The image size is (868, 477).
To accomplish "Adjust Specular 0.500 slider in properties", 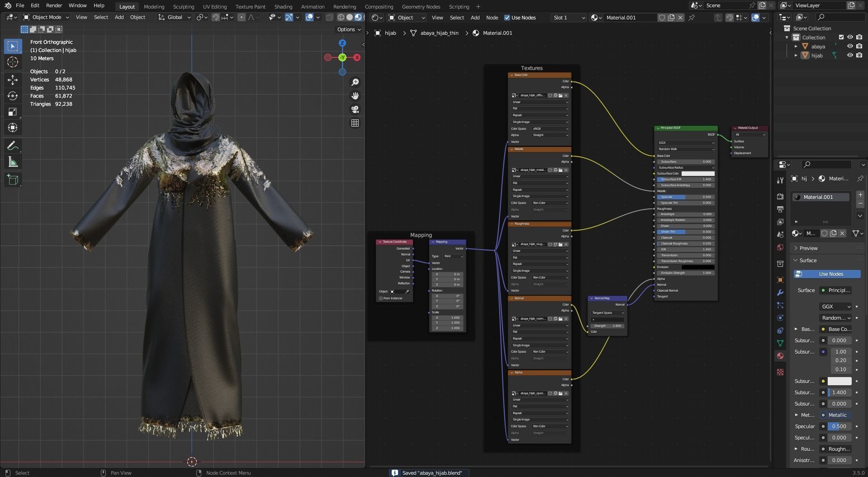I will (x=840, y=426).
